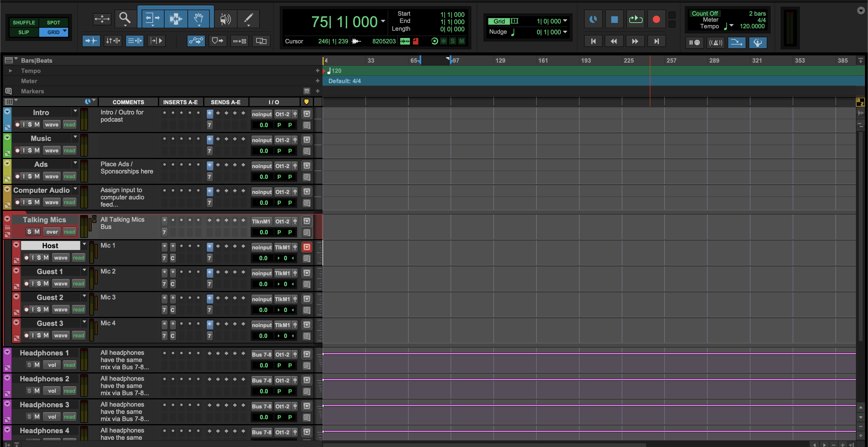Record-enable the Host track

pyautogui.click(x=26, y=258)
